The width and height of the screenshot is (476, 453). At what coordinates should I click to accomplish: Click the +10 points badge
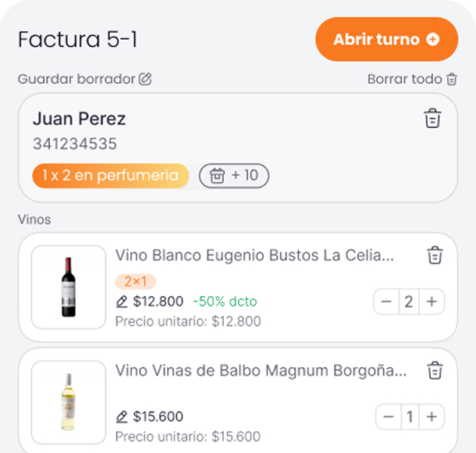(234, 176)
